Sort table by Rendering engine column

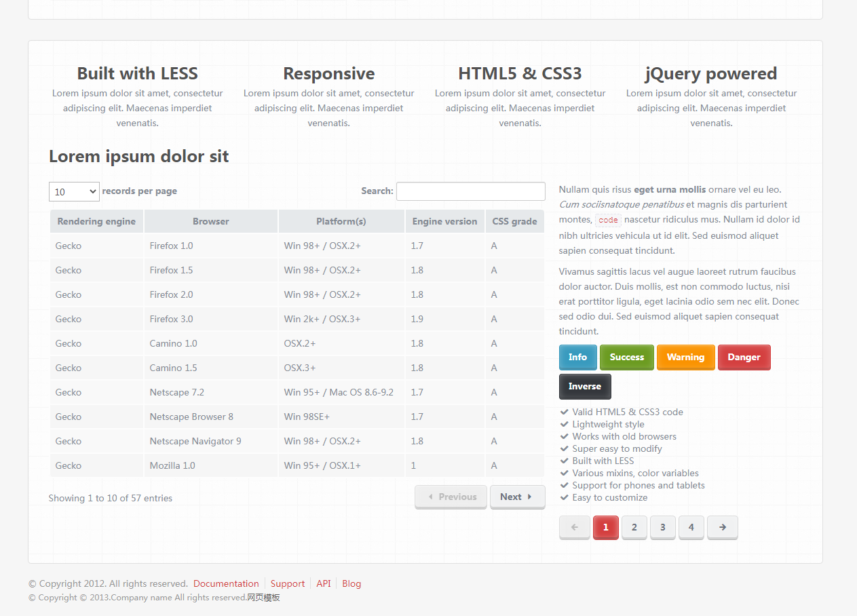pos(96,221)
